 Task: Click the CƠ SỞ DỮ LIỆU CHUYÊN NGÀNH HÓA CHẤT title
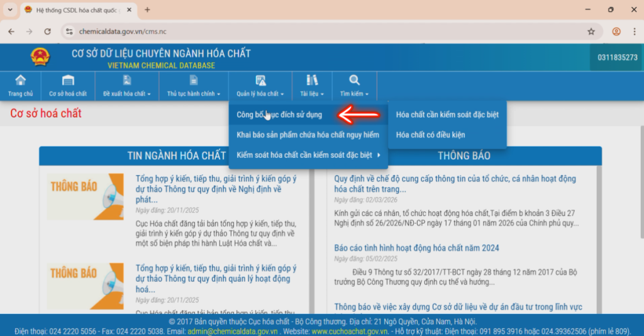pyautogui.click(x=161, y=53)
